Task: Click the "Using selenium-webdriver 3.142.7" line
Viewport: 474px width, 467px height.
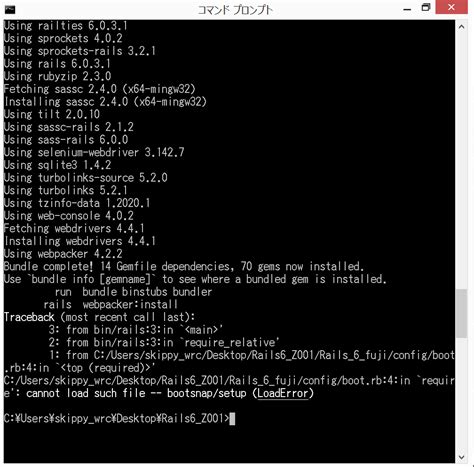Action: point(94,153)
